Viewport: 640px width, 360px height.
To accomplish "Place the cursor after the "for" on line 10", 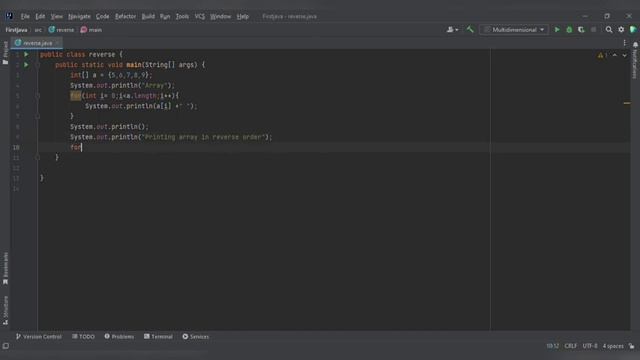I will point(82,147).
